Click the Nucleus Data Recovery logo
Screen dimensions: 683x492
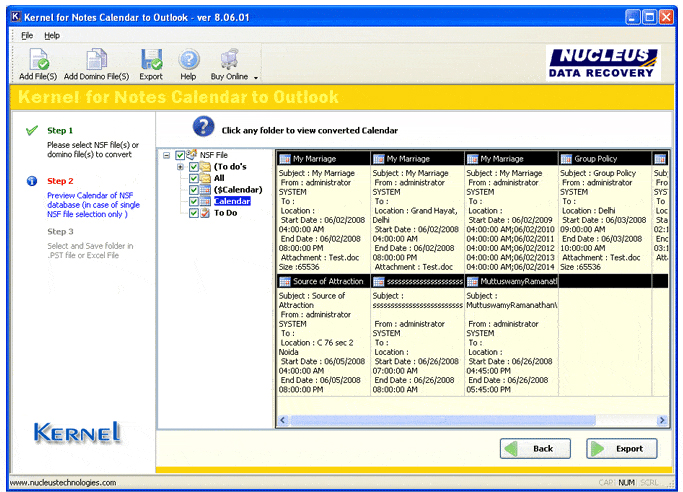603,63
